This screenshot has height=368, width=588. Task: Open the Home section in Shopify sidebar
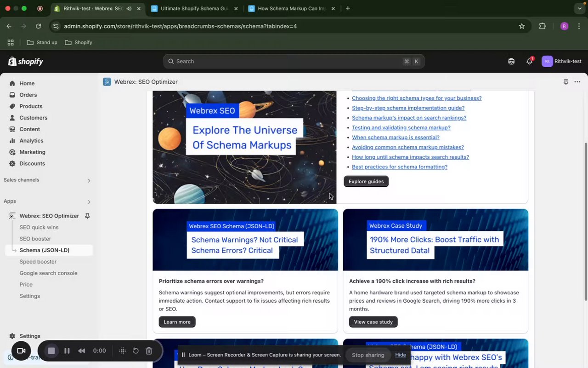[27, 83]
